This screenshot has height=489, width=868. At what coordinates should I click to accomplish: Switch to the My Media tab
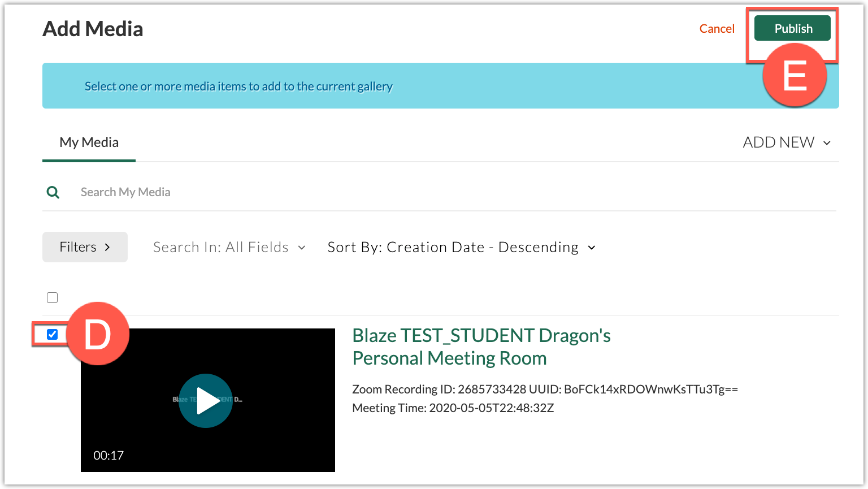(89, 142)
